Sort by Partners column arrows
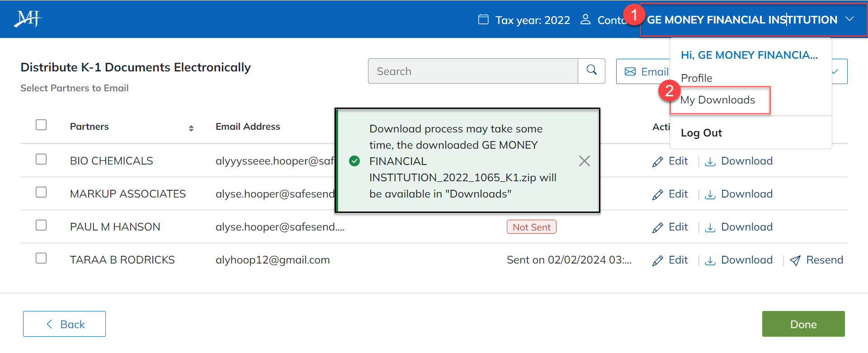868x353 pixels. point(191,128)
